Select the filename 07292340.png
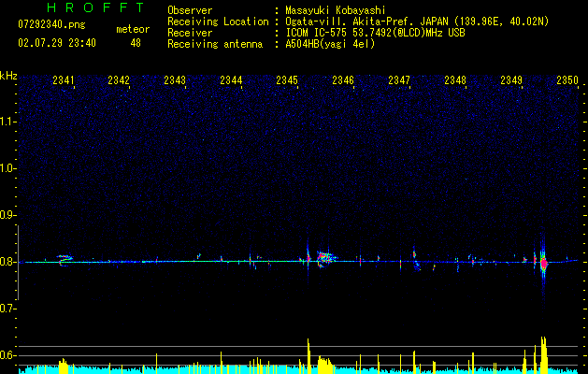588x374 pixels. (x=51, y=24)
